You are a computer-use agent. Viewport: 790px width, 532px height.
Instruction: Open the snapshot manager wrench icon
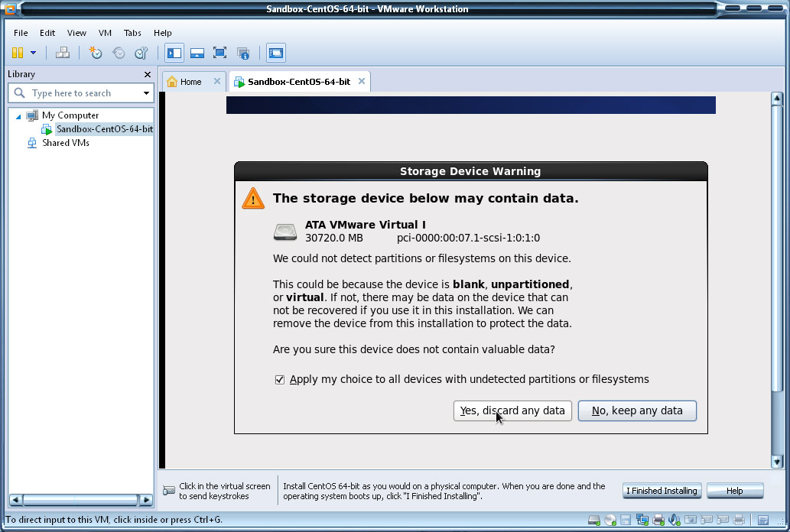(141, 53)
